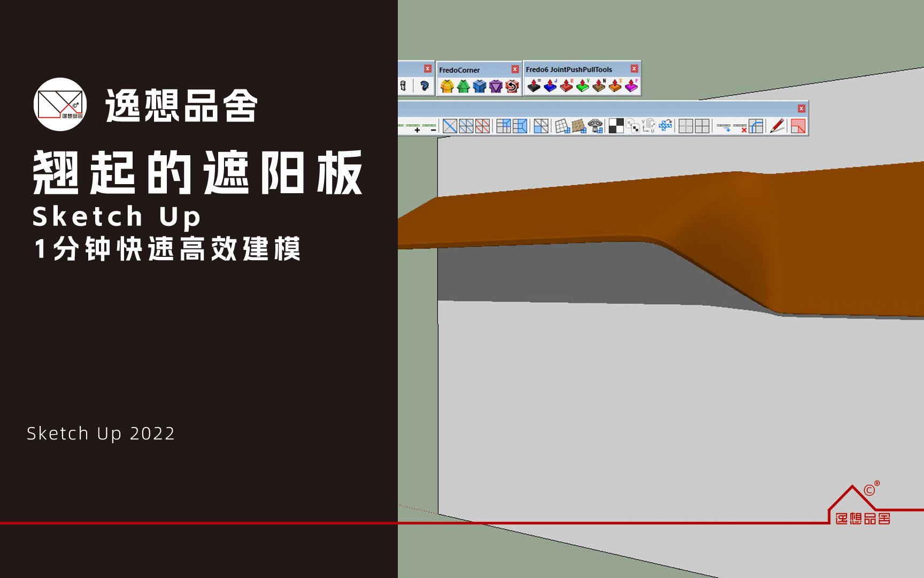
Task: Select the green V Vector Push Pull tool
Action: pos(583,86)
